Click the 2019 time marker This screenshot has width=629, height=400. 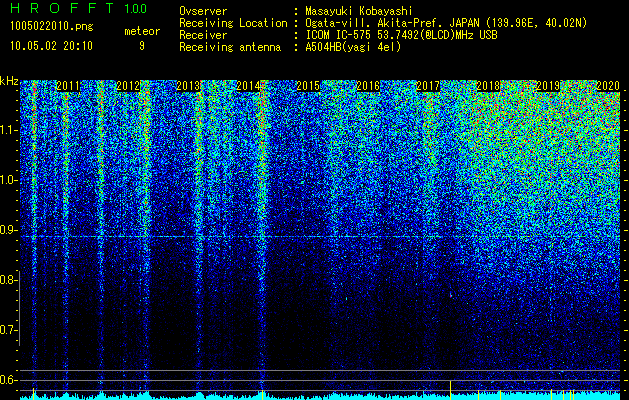[x=548, y=86]
